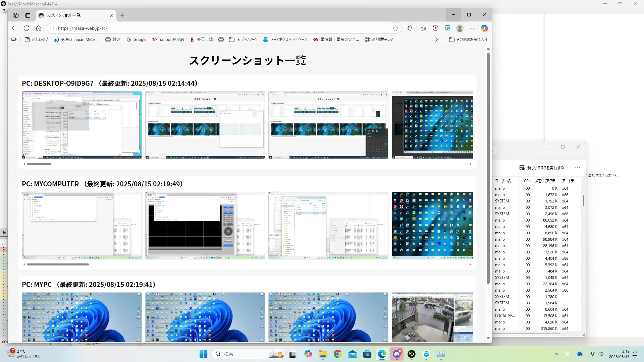This screenshot has height=362, width=644.
Task: Open the tab actions menu icon
Action: (28, 15)
